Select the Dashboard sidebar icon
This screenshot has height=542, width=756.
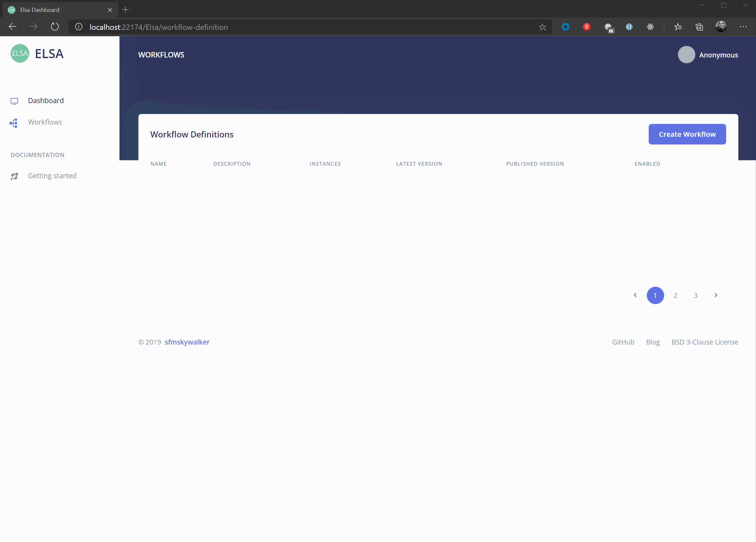(15, 101)
